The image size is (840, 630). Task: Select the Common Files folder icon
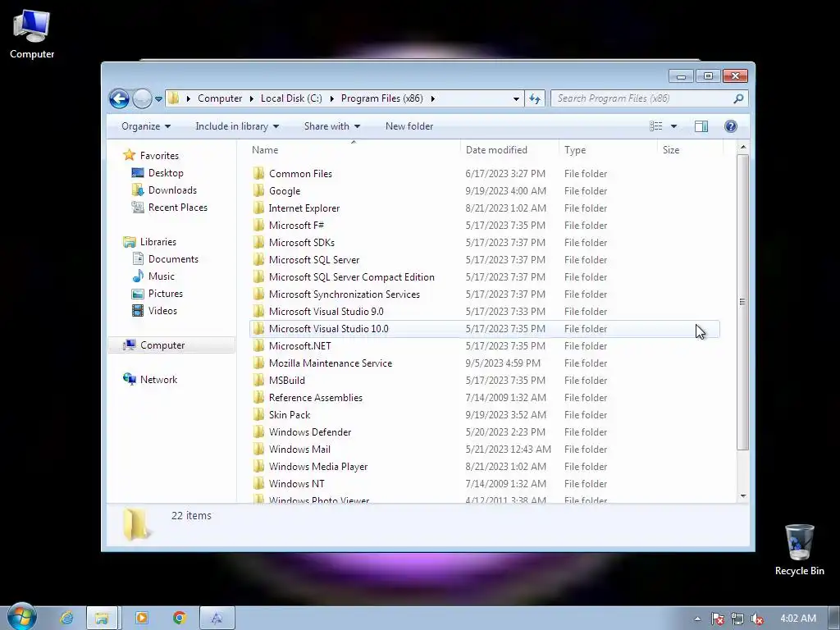tap(258, 174)
